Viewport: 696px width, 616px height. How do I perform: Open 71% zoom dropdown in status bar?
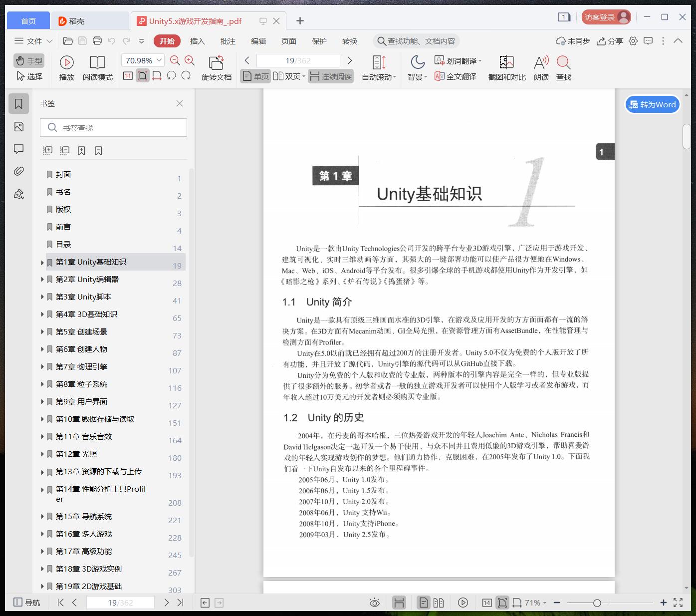(536, 603)
